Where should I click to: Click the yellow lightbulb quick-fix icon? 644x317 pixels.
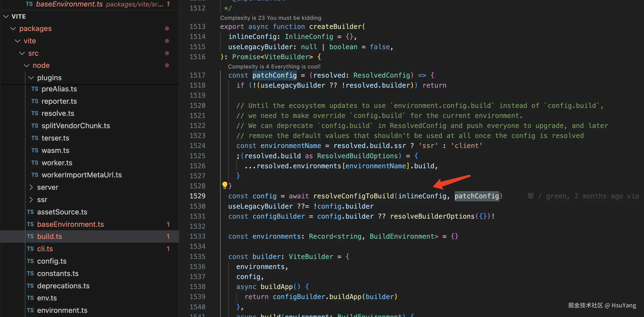tap(225, 185)
